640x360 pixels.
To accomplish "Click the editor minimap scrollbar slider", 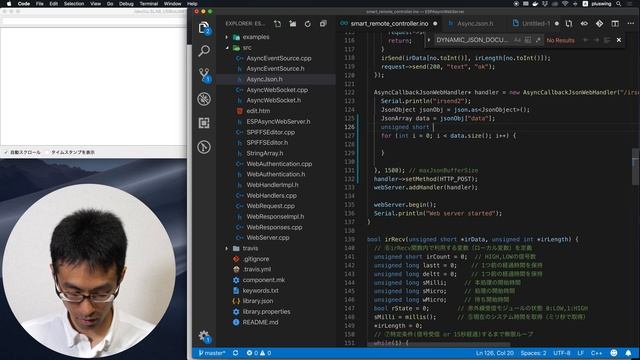I will (x=635, y=167).
